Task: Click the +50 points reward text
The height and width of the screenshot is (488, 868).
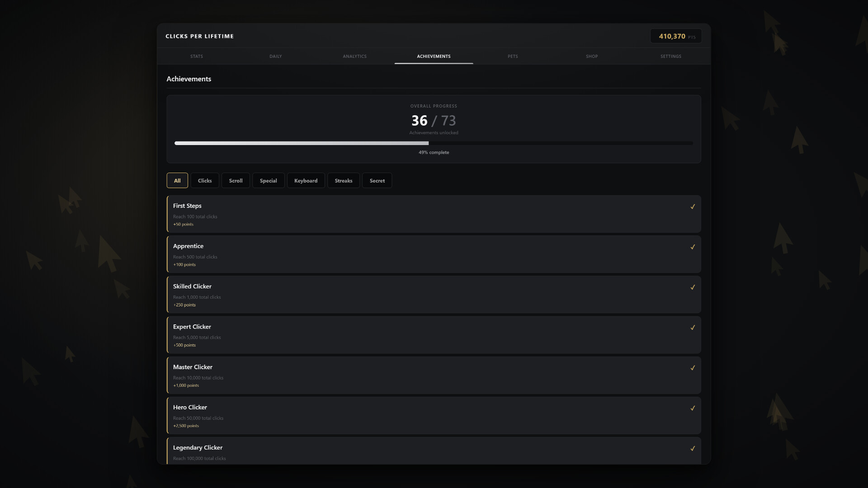Action: [x=183, y=224]
